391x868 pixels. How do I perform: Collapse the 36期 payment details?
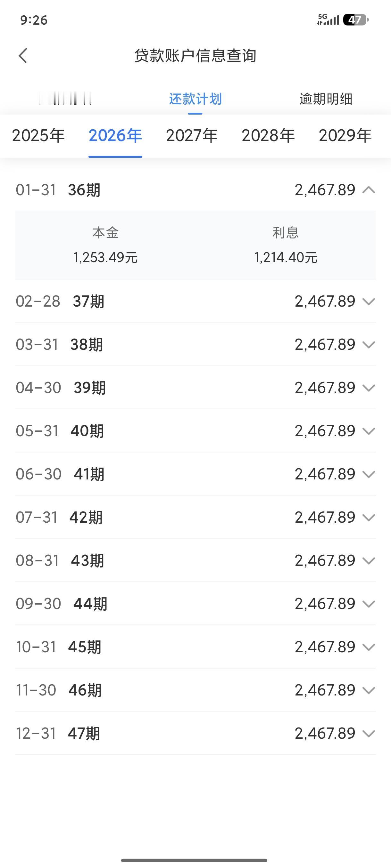click(x=369, y=190)
